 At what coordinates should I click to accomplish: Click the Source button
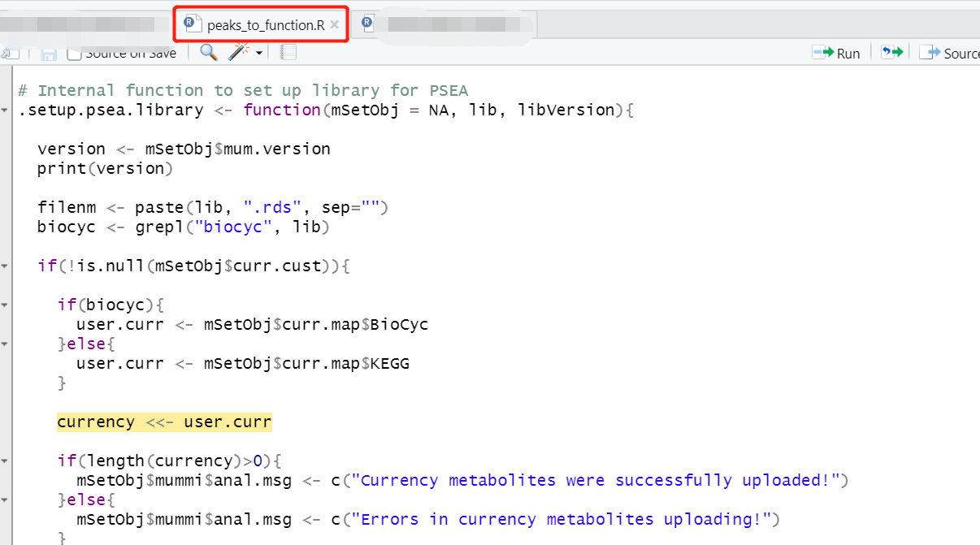(949, 53)
